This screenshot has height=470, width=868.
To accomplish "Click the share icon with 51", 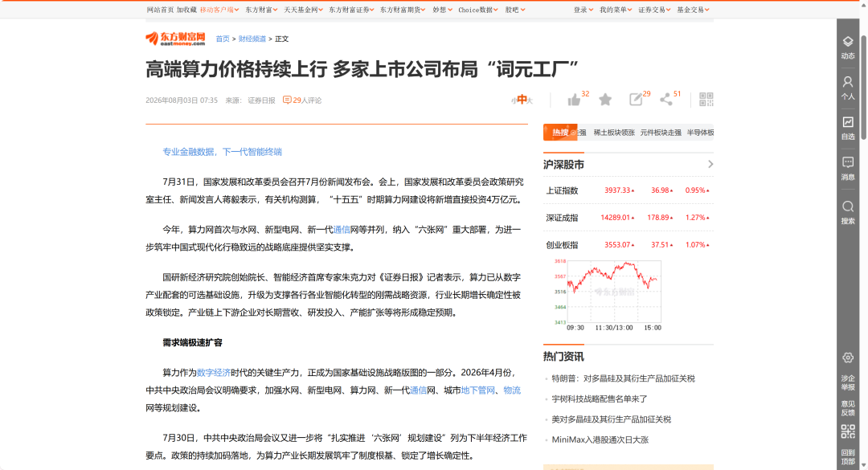I will (666, 100).
